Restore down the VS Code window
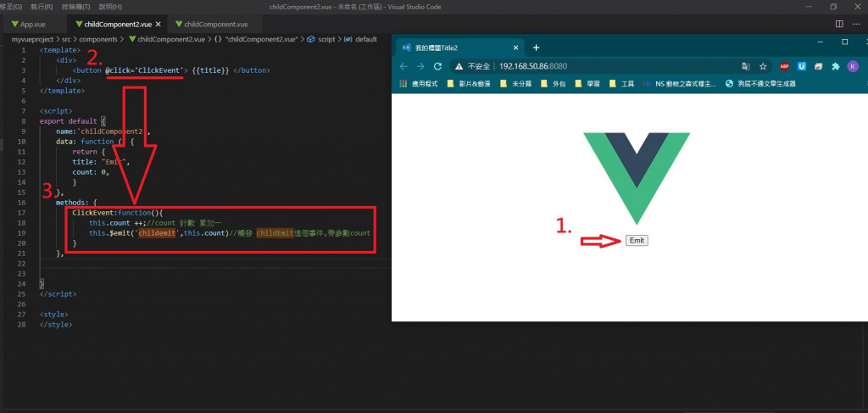Image resolution: width=868 pixels, height=413 pixels. click(x=834, y=7)
